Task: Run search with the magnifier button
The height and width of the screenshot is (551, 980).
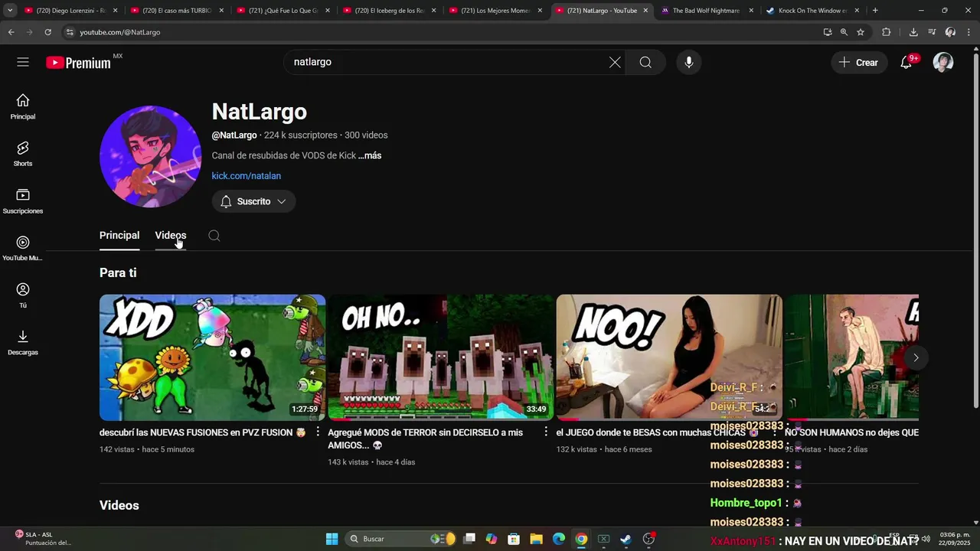Action: [x=645, y=62]
